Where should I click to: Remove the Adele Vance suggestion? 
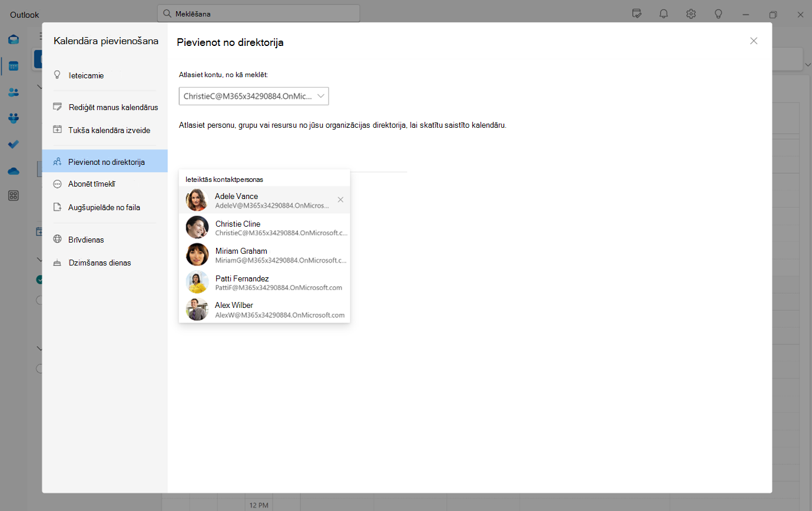coord(340,200)
